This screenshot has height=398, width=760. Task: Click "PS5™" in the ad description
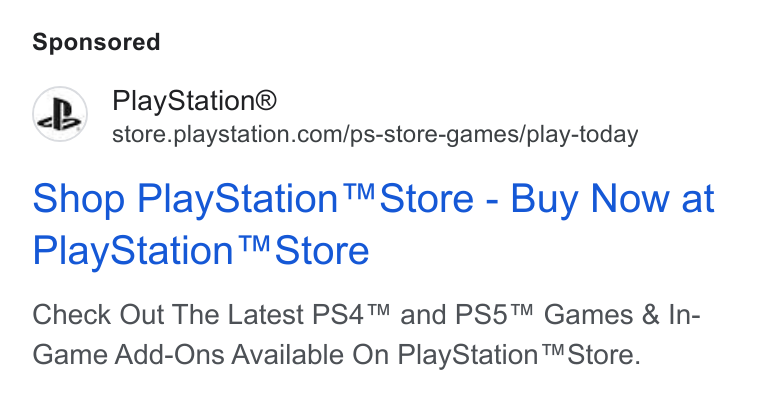coord(494,314)
